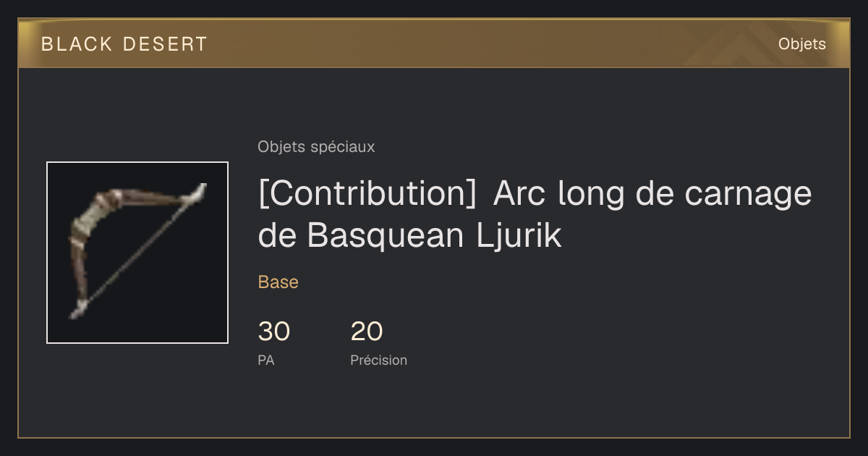
Task: Open the Objets link in header
Action: (x=801, y=44)
